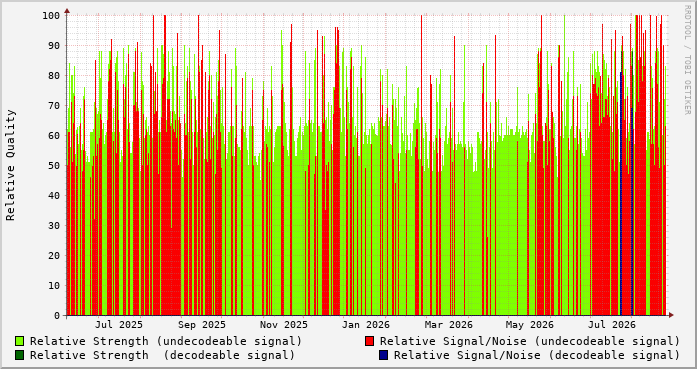This screenshot has width=697, height=369.
Task: Click the dark green decodeable Strength swatch
Action: pos(20,355)
